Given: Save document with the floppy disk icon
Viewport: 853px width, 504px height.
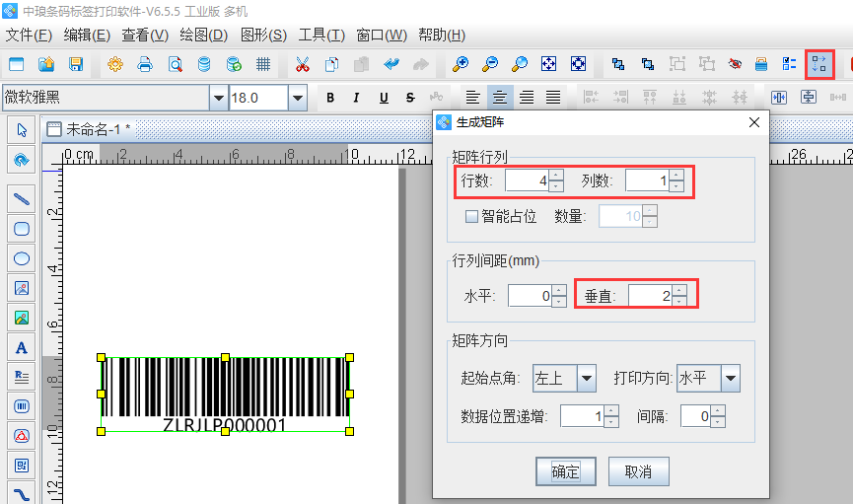Looking at the screenshot, I should click(x=76, y=64).
